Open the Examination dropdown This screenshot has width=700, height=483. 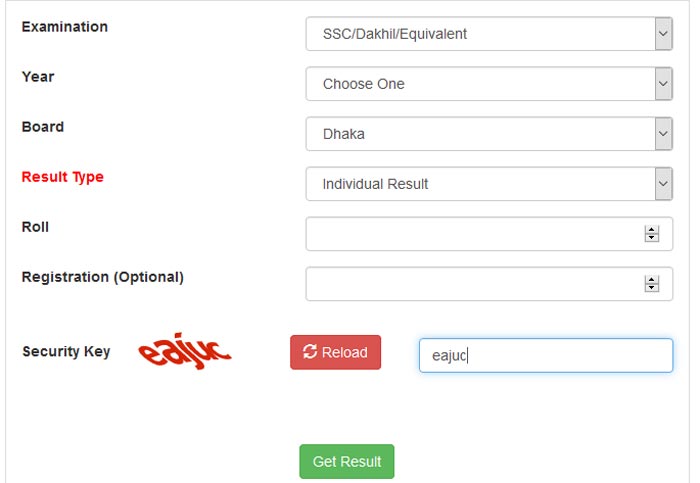pyautogui.click(x=489, y=34)
